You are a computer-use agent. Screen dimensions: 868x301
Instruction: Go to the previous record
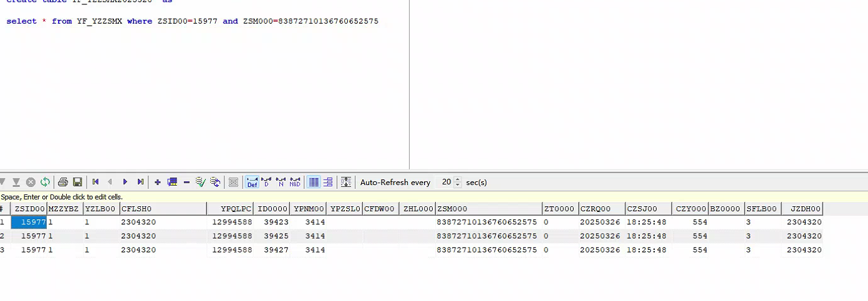[110, 182]
